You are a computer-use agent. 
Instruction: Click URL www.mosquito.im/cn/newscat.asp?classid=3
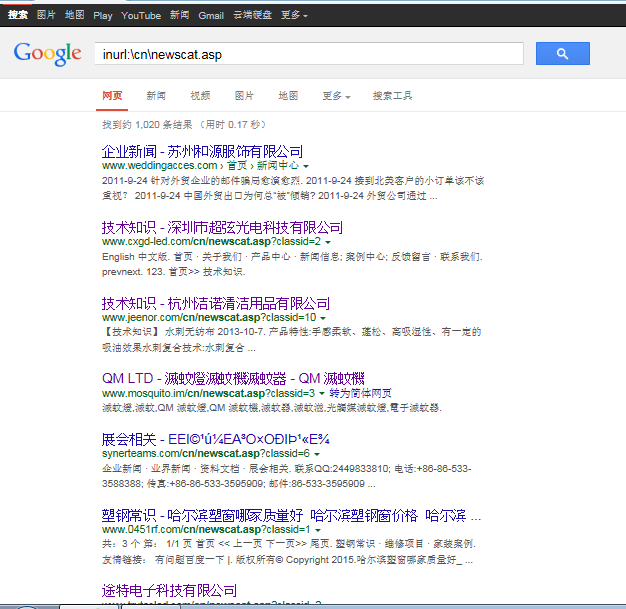[x=208, y=393]
